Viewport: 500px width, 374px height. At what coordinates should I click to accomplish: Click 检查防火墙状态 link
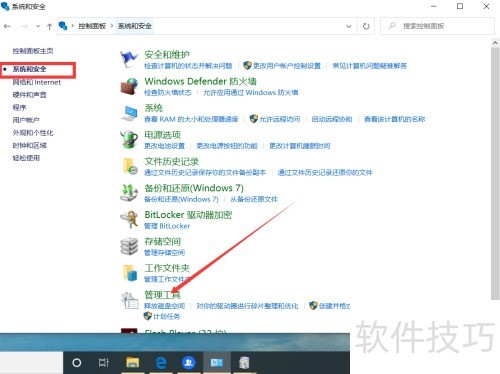point(168,92)
